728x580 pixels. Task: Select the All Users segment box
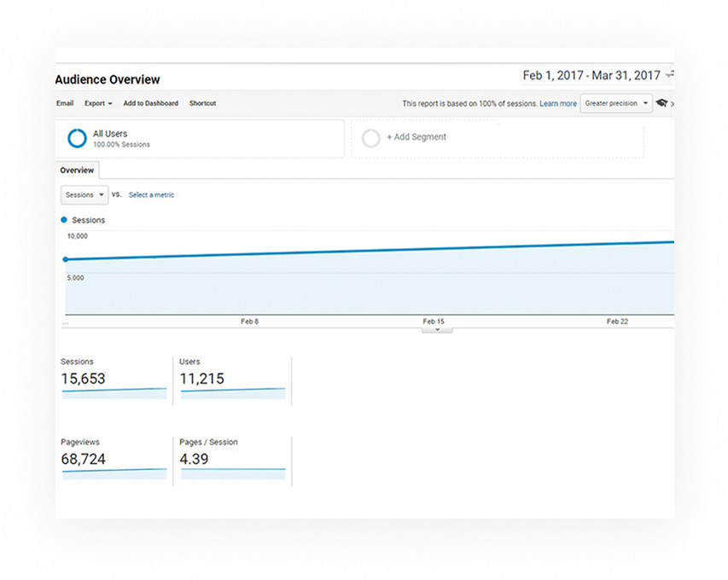[200, 139]
